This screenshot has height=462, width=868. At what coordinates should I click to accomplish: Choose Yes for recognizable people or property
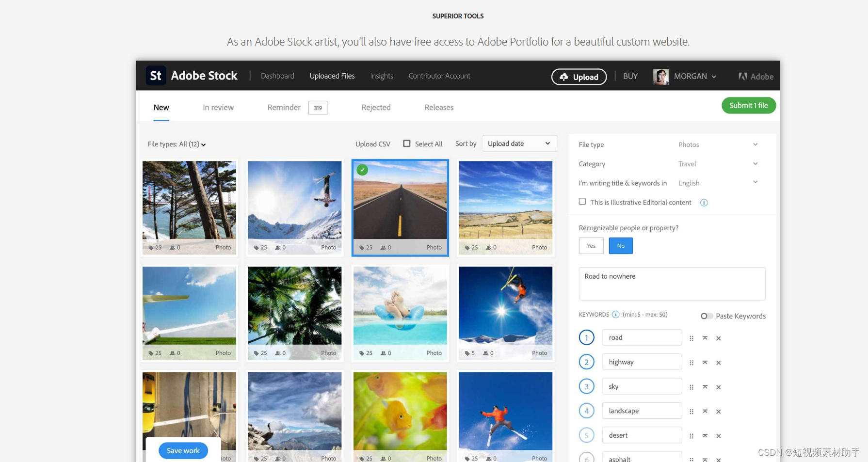591,246
